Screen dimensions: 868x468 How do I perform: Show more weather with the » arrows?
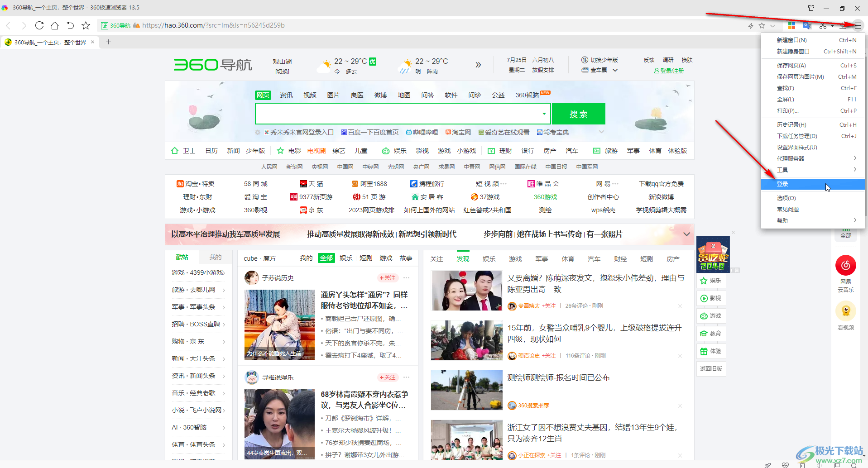[478, 65]
